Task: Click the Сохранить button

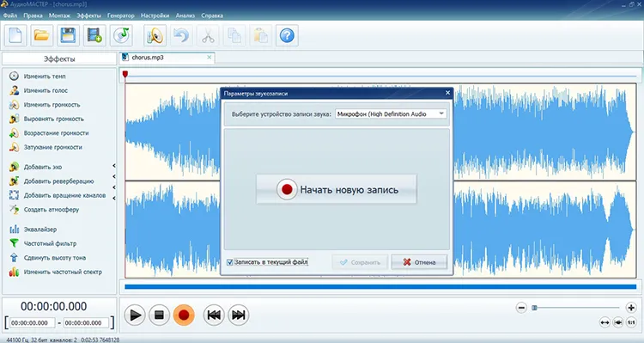Action: coord(360,262)
